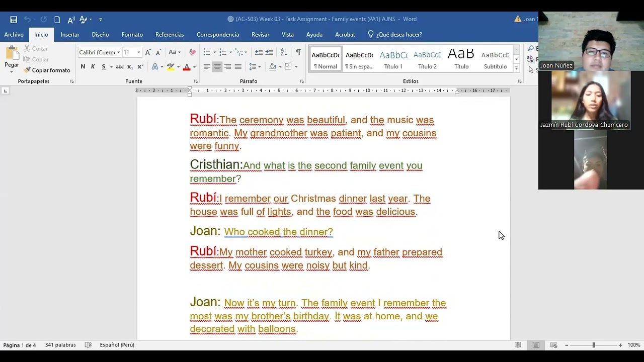
Task: Decrease font size with the shrink font icon
Action: [158, 52]
